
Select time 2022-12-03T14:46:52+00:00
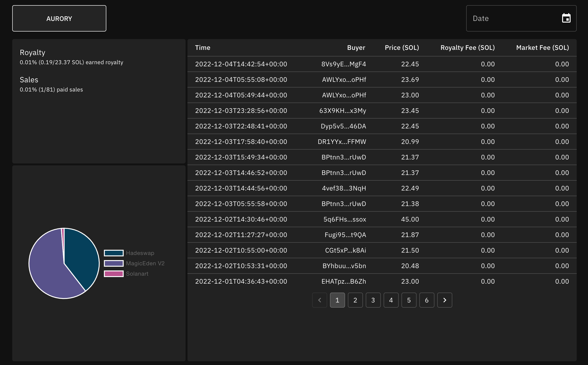point(241,173)
